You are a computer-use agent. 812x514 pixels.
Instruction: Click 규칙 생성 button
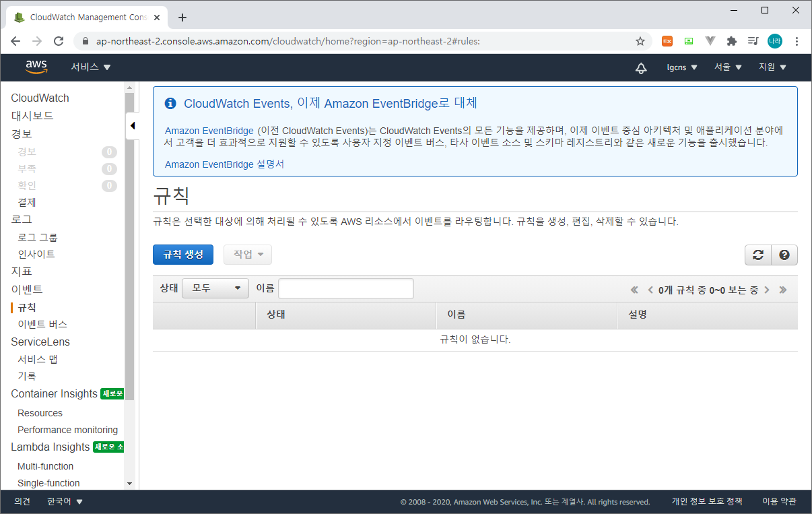pos(183,255)
